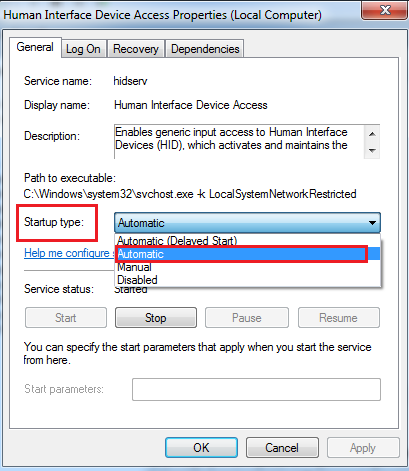Click description scroll up arrow
Screen dimensions: 409x471
[x=372, y=134]
